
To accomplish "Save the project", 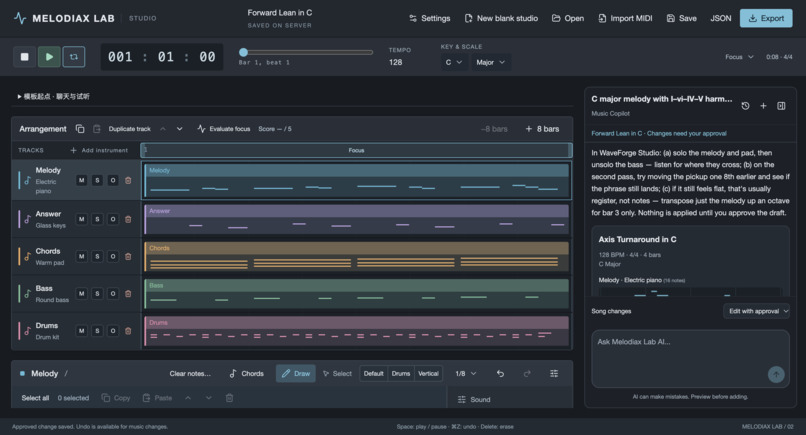I will pyautogui.click(x=682, y=19).
